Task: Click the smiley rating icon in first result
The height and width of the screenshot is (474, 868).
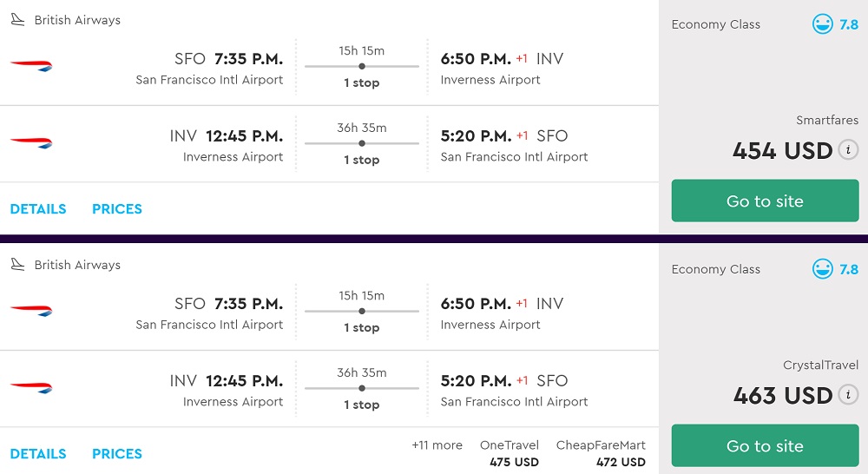Action: click(x=822, y=24)
